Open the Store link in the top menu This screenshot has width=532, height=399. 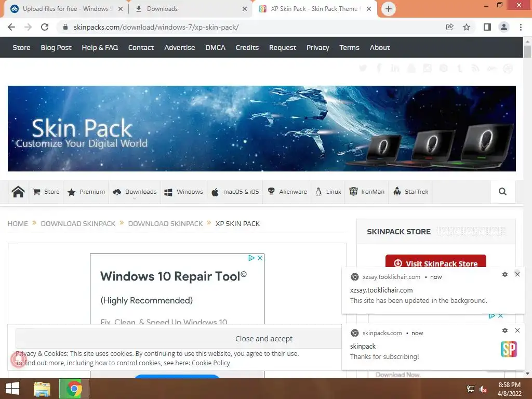(x=21, y=47)
